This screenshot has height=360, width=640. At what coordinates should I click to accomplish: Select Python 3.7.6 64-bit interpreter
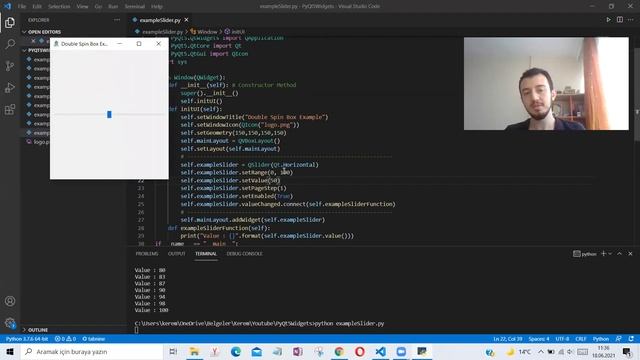(x=27, y=339)
